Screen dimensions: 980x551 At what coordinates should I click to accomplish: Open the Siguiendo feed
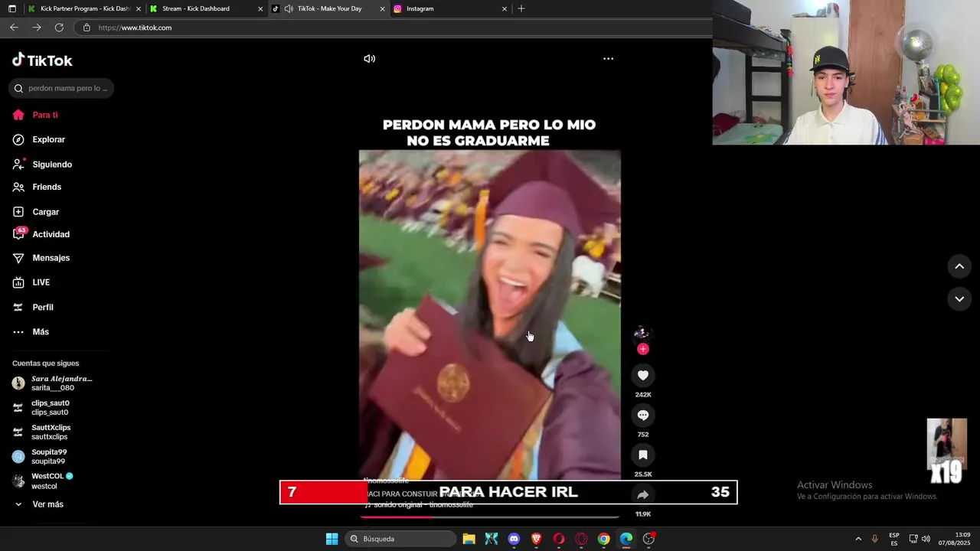click(x=42, y=165)
